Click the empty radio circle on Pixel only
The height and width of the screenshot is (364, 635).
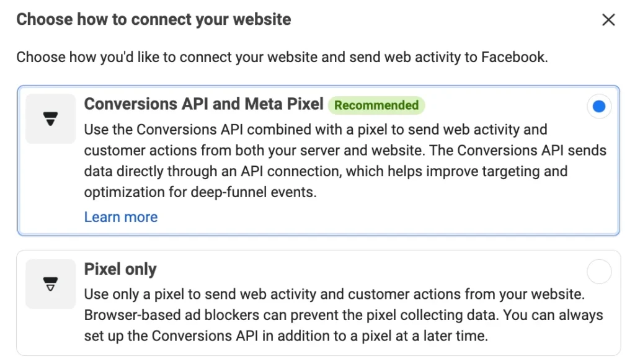click(x=598, y=271)
